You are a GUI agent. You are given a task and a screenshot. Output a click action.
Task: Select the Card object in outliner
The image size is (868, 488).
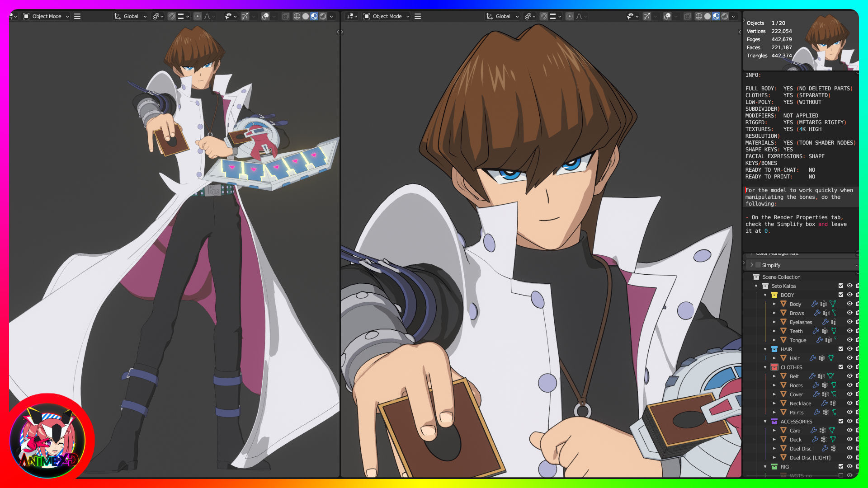(795, 431)
